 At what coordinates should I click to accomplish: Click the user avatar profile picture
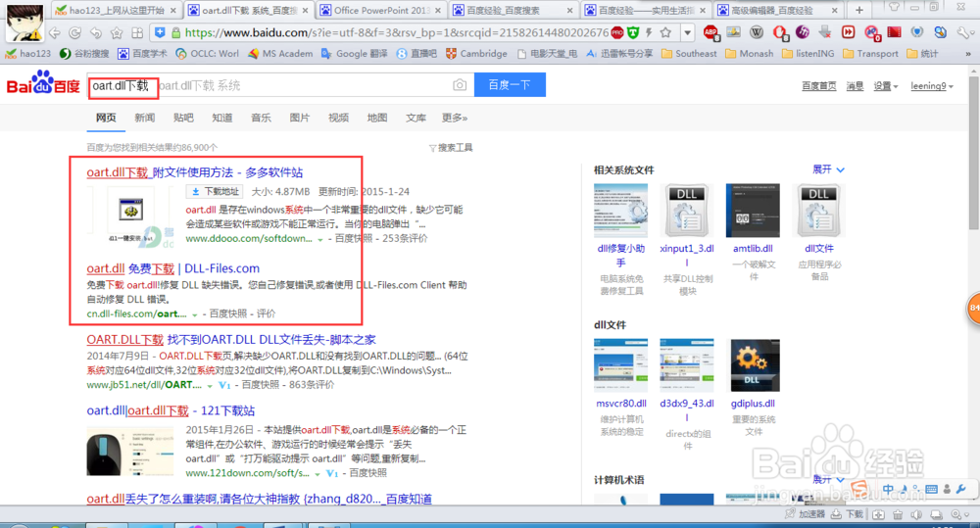25,24
